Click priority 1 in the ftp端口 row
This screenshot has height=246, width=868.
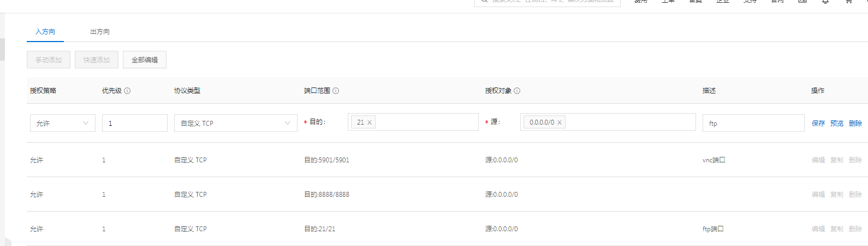104,229
